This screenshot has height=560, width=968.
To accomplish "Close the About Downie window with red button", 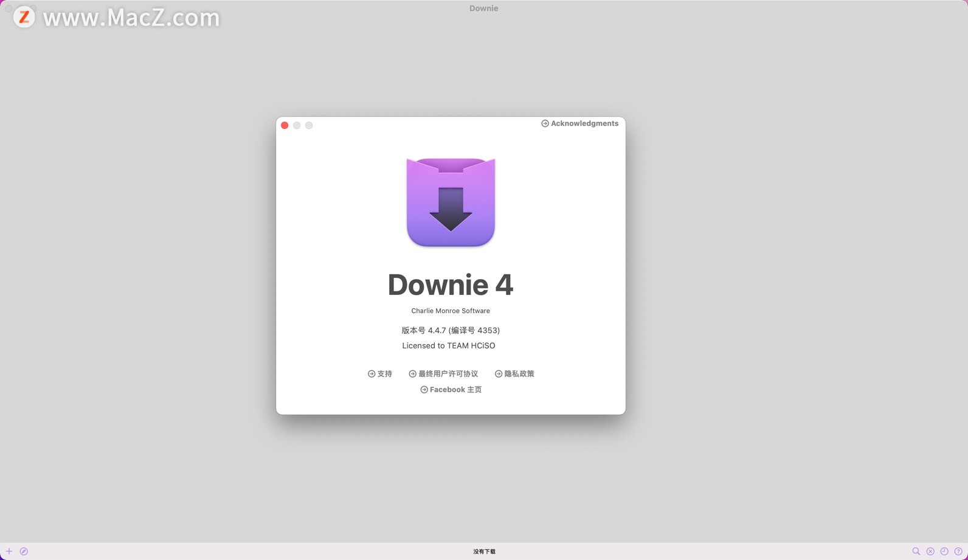I will pos(285,125).
